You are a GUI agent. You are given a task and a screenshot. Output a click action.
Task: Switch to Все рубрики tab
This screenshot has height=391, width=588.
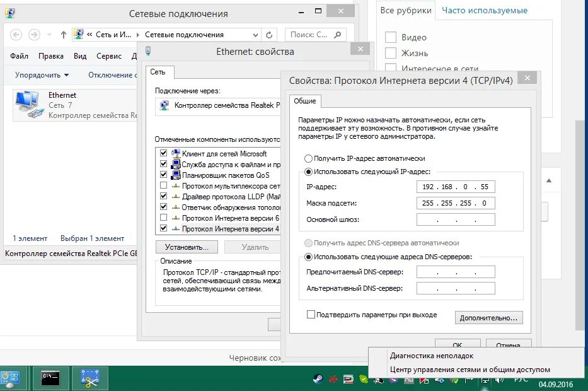pyautogui.click(x=406, y=11)
